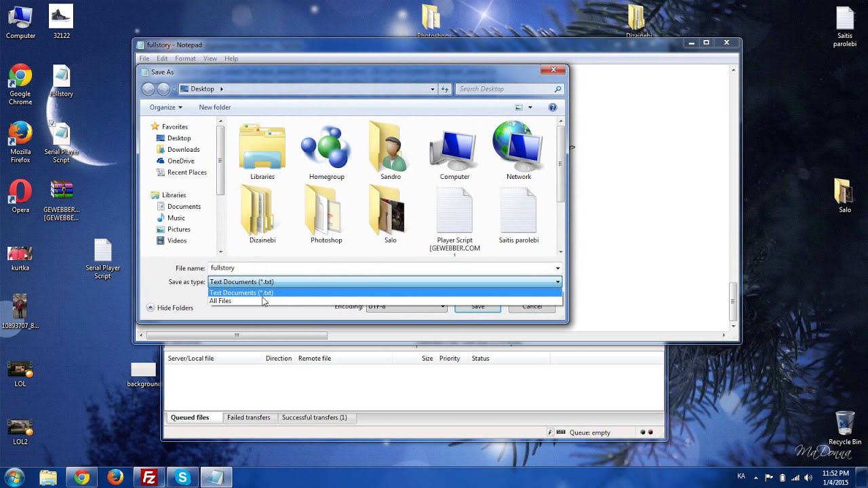Click the search magnifier icon in Save As

pyautogui.click(x=557, y=89)
